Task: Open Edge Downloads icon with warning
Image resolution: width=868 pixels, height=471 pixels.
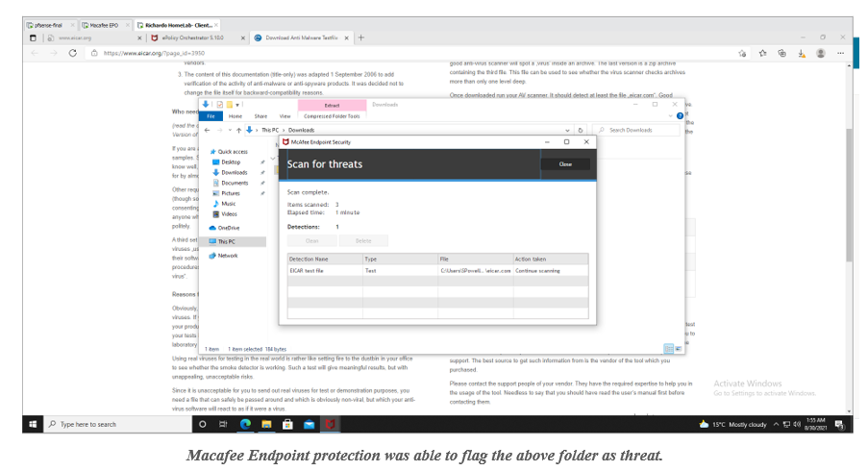Action: tap(801, 53)
